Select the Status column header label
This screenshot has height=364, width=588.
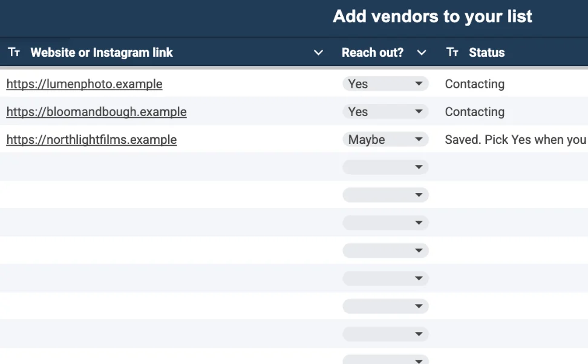487,53
